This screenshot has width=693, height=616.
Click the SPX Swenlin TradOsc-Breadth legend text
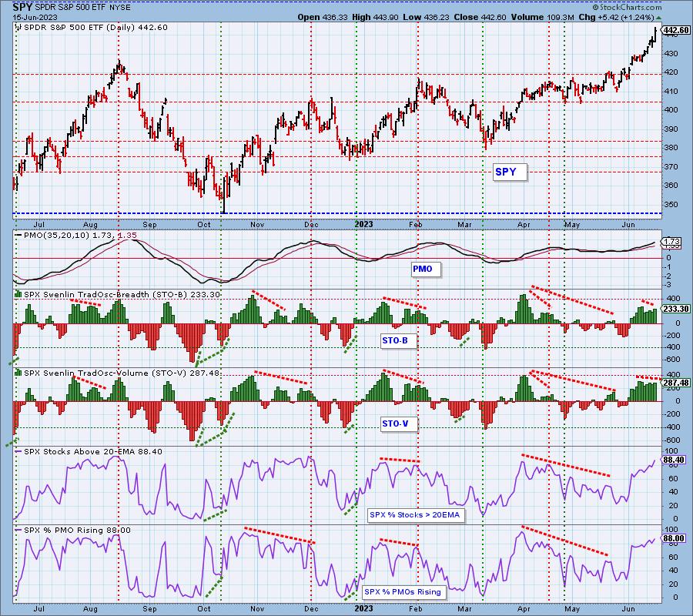tap(122, 294)
